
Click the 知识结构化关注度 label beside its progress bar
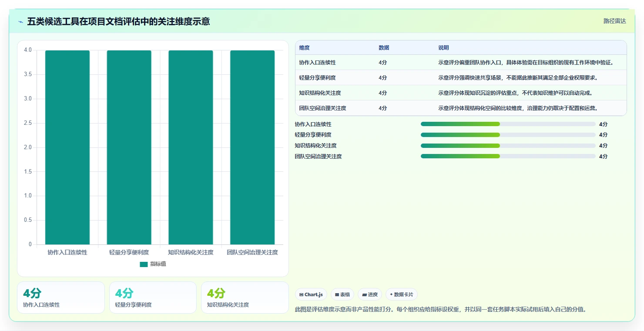pyautogui.click(x=315, y=146)
